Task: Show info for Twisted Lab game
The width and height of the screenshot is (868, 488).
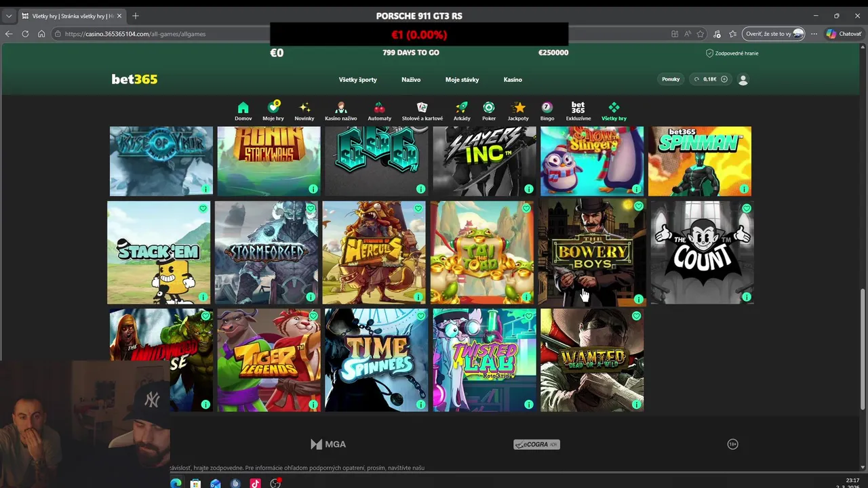Action: coord(528,405)
